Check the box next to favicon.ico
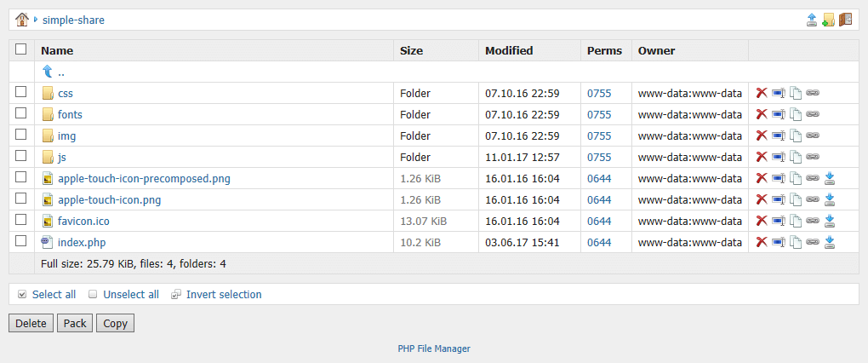The height and width of the screenshot is (363, 868). [x=21, y=220]
